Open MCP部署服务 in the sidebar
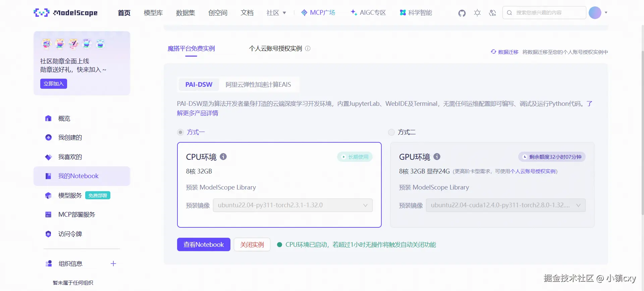Viewport: 644px width, 291px height. pyautogui.click(x=82, y=214)
